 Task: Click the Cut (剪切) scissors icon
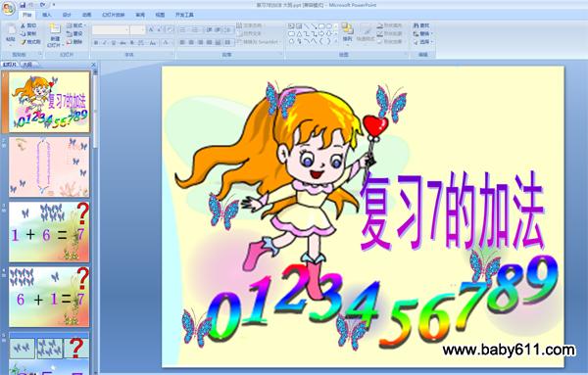tap(23, 25)
